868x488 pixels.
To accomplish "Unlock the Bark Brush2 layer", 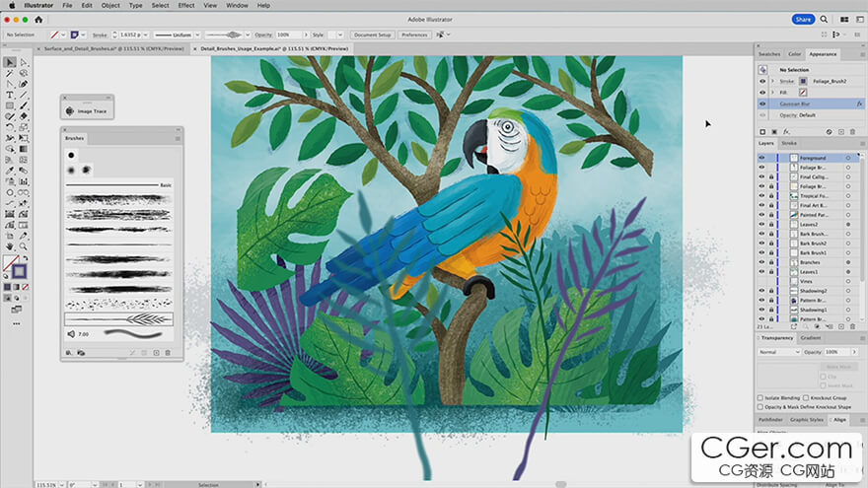I will click(x=770, y=244).
